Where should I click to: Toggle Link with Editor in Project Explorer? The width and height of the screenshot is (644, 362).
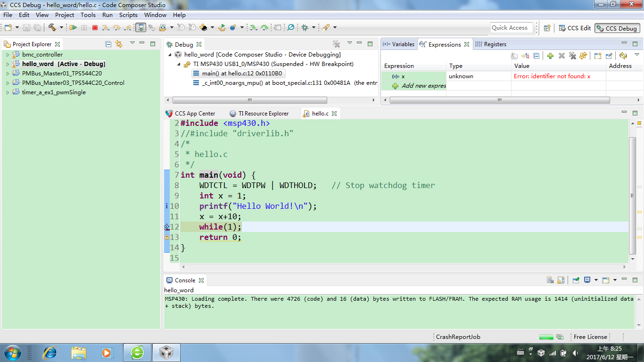(x=119, y=44)
